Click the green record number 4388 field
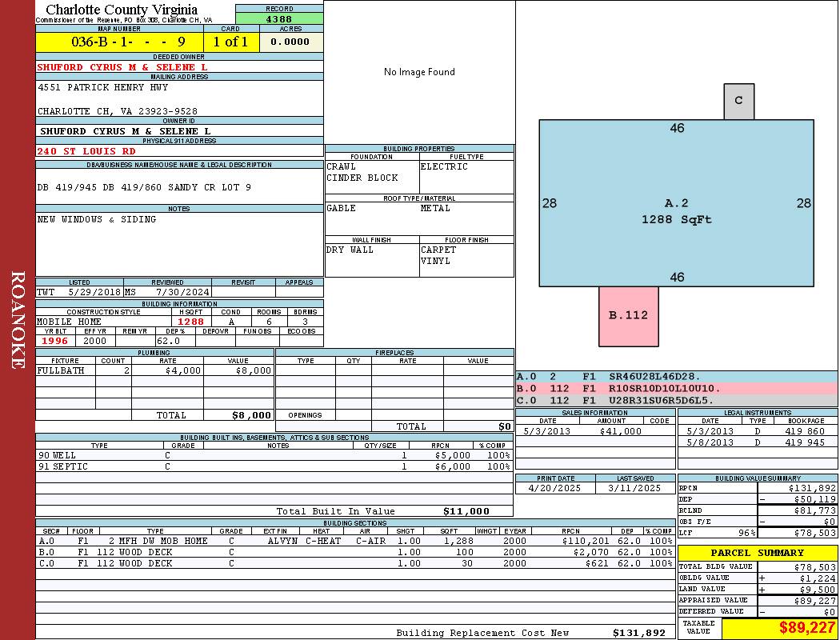Viewport: 840px width, 640px height. tap(279, 19)
